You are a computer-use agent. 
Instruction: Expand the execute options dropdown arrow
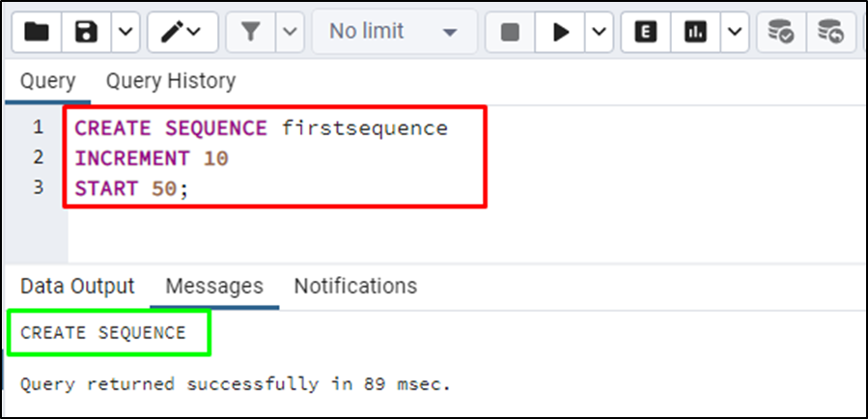click(599, 33)
